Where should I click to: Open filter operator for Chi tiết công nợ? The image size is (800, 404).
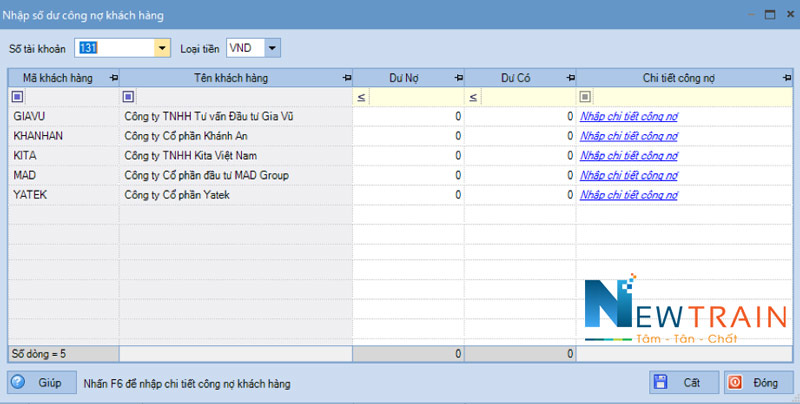(585, 96)
